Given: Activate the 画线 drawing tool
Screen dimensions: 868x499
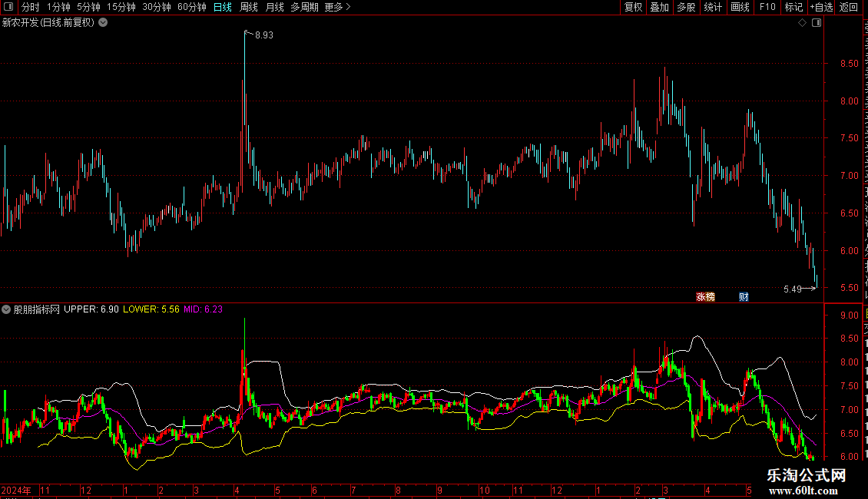Looking at the screenshot, I should pyautogui.click(x=740, y=7).
